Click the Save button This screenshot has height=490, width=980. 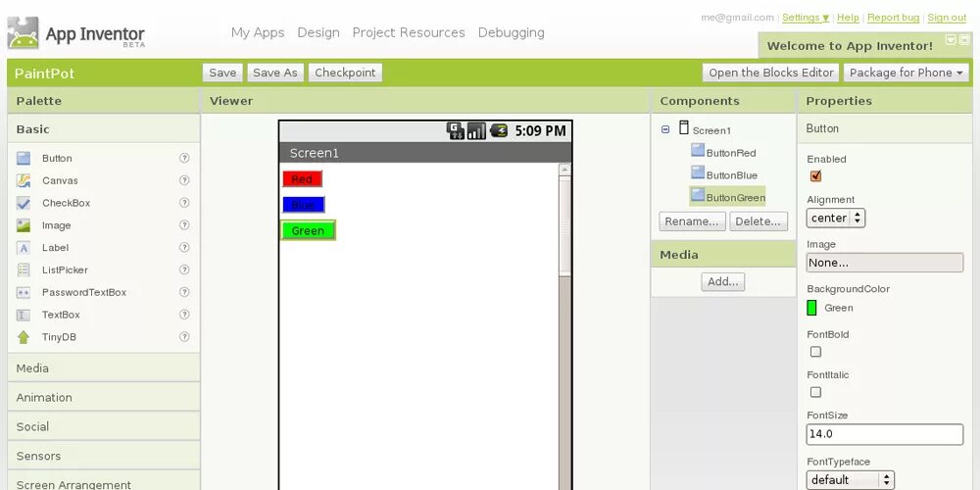pyautogui.click(x=222, y=73)
